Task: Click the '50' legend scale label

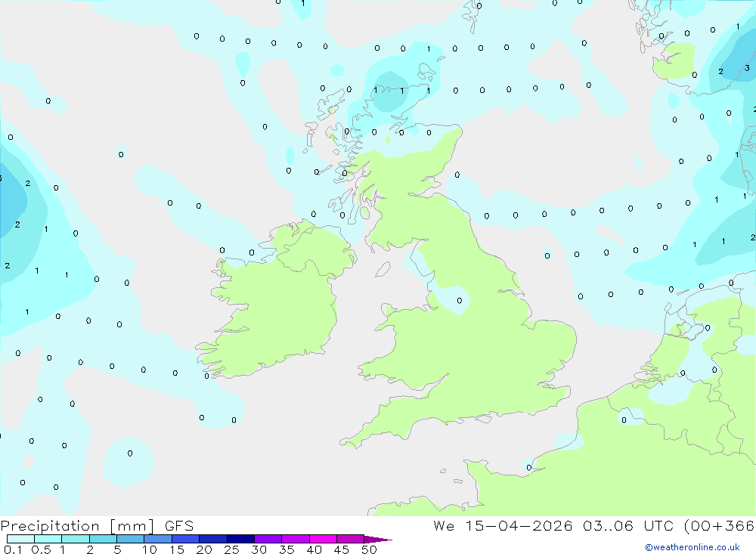Action: (370, 549)
